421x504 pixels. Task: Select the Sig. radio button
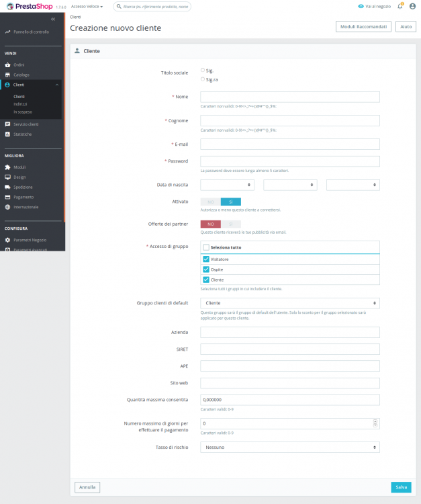click(203, 70)
